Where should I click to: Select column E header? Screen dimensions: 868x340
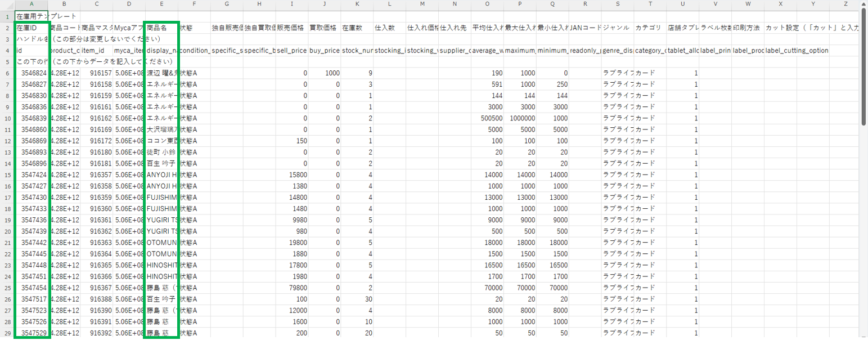coord(161,5)
